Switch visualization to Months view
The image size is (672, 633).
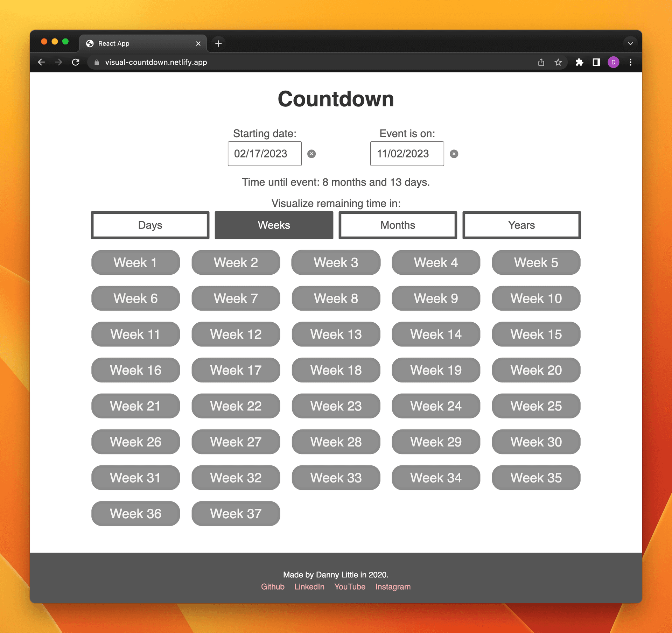397,225
